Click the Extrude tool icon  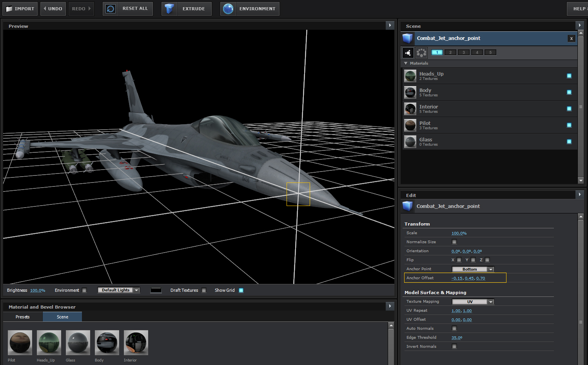(169, 9)
